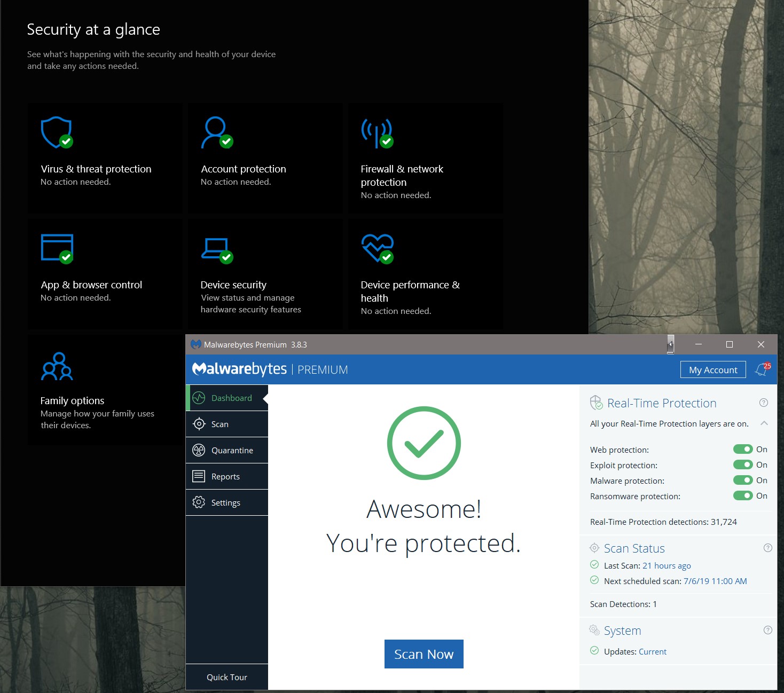Click 'Manage how your family uses their devices.' text
Image resolution: width=784 pixels, height=693 pixels.
pos(97,419)
